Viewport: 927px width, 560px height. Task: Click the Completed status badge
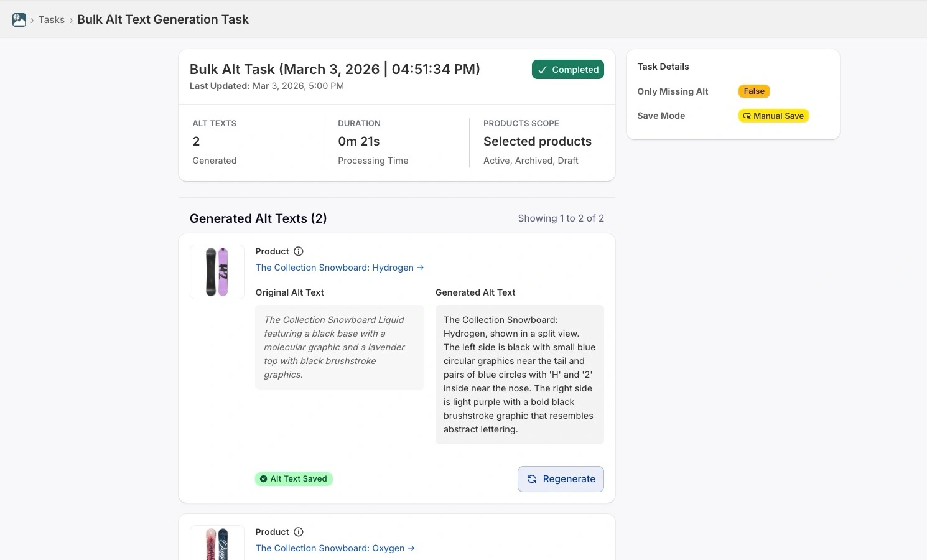pyautogui.click(x=567, y=69)
